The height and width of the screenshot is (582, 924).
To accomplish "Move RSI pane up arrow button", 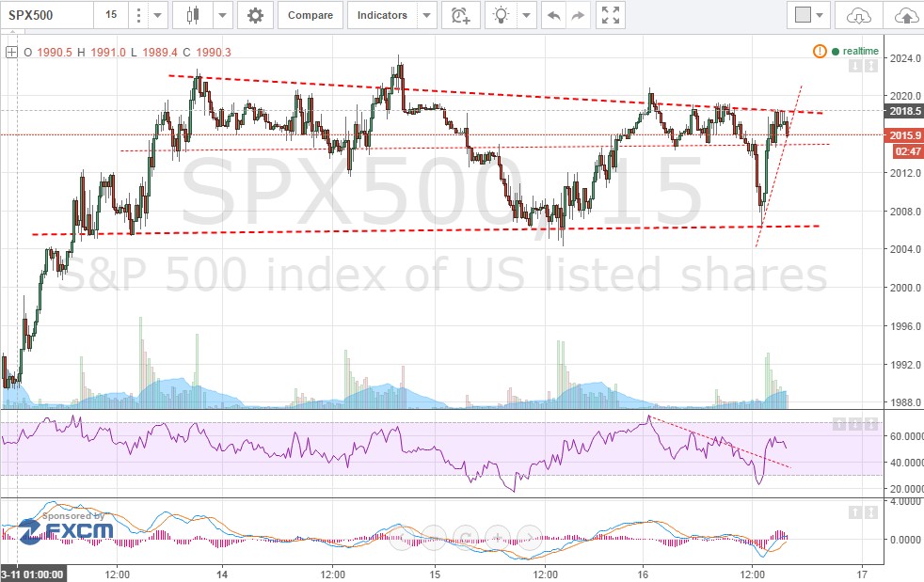I will [839, 423].
